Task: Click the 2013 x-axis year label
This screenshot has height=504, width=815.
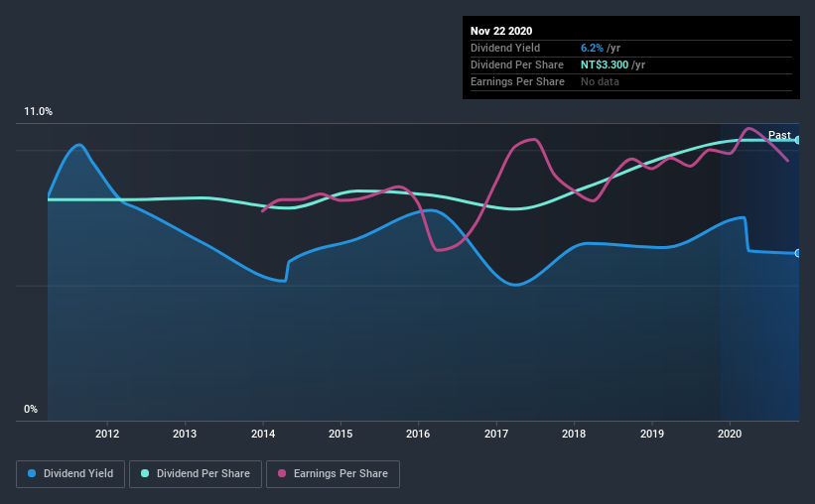Action: click(185, 434)
